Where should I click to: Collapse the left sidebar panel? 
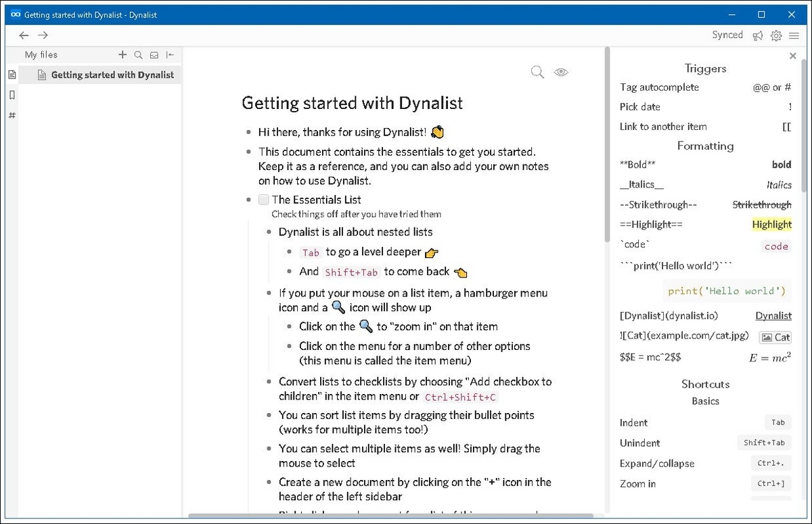point(171,55)
